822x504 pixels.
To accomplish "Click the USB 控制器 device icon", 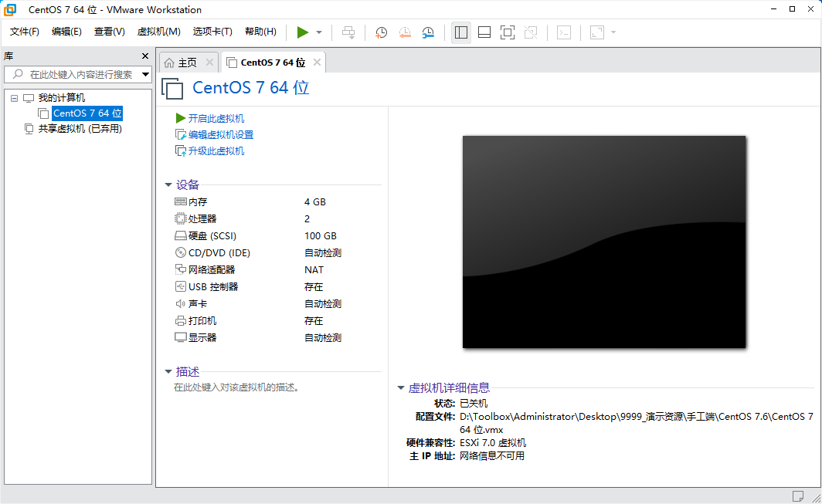I will [179, 286].
